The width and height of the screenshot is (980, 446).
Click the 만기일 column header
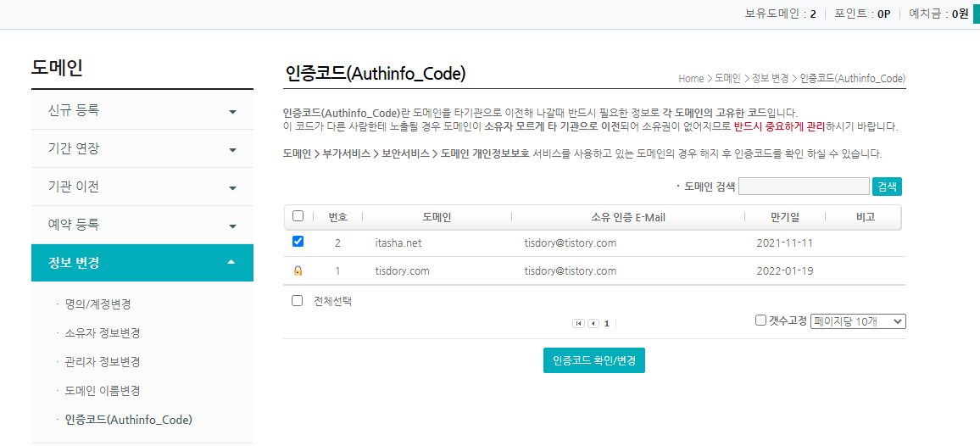click(x=785, y=217)
